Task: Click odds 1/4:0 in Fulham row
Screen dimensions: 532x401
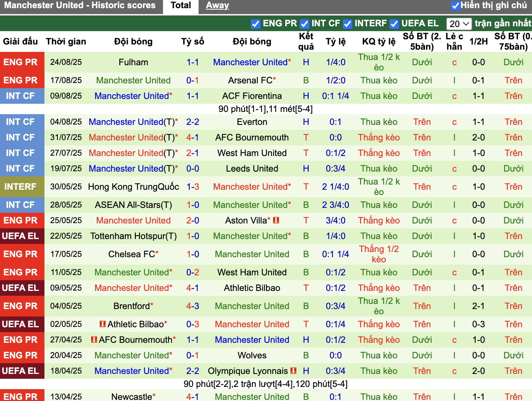Action: tap(336, 62)
